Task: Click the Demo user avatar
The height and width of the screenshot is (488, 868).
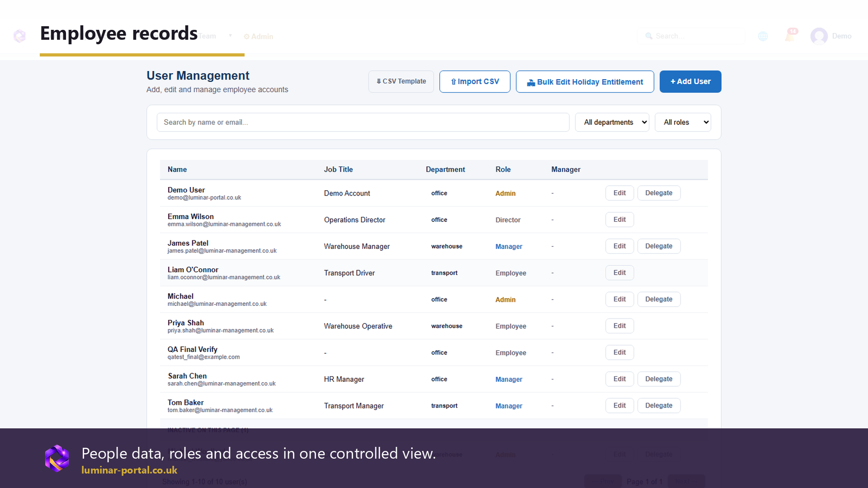Action: click(x=819, y=36)
